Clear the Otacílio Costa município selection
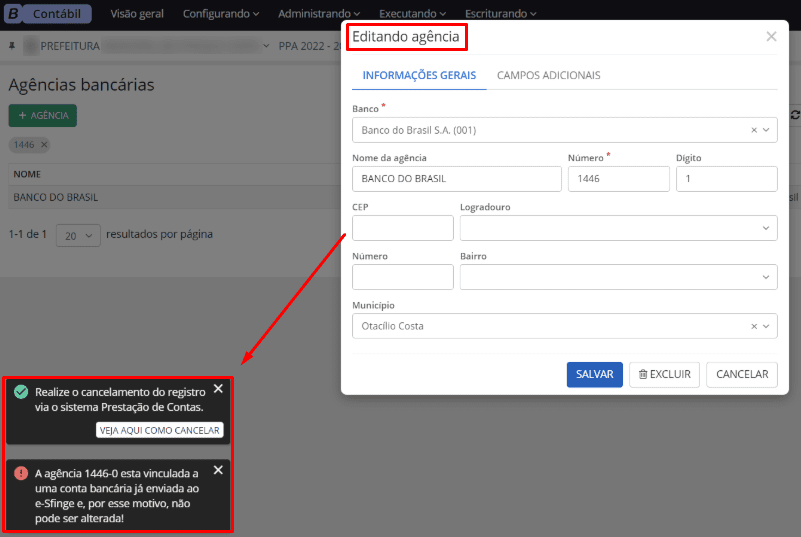Screen dimensions: 801x537 coord(753,326)
